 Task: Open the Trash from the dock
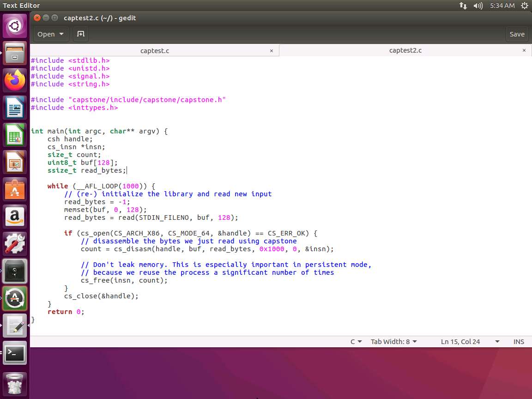[x=15, y=383]
